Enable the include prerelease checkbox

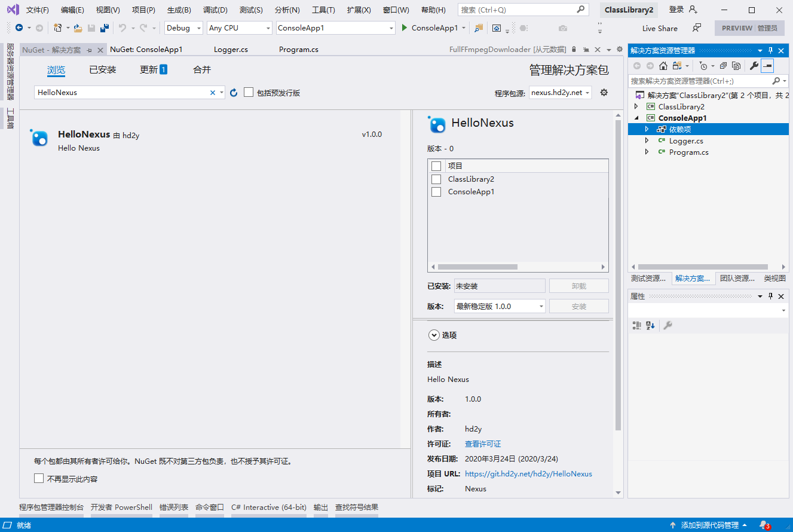pyautogui.click(x=249, y=92)
